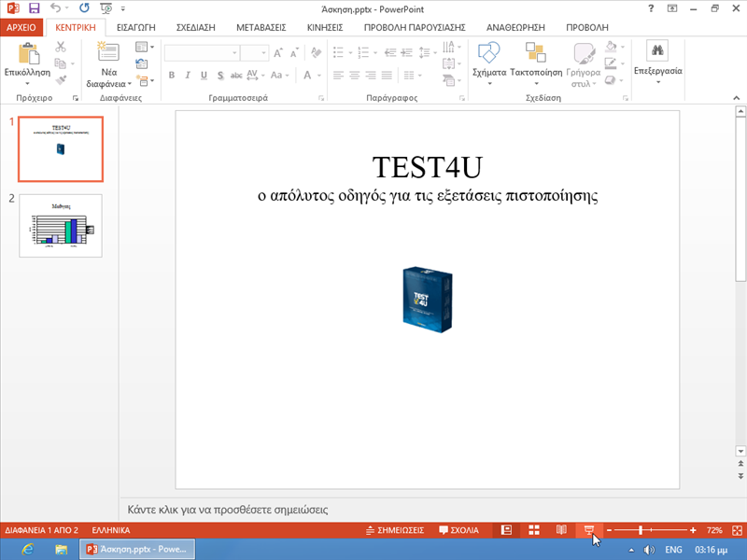Image resolution: width=747 pixels, height=560 pixels.
Task: Open the font size combo box
Action: point(254,52)
